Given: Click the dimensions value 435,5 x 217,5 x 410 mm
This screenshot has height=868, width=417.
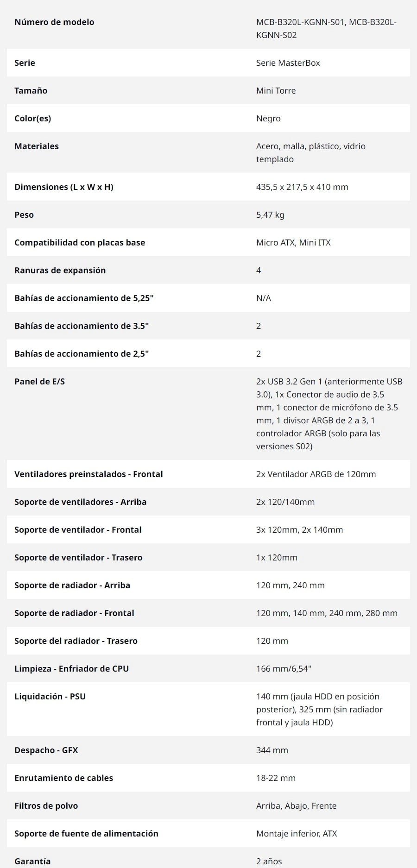Looking at the screenshot, I should point(302,187).
